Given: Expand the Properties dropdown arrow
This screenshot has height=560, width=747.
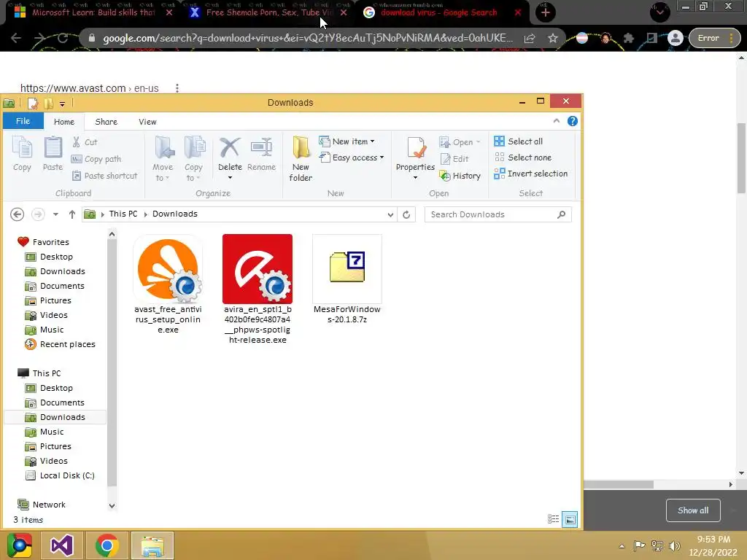Looking at the screenshot, I should [415, 178].
